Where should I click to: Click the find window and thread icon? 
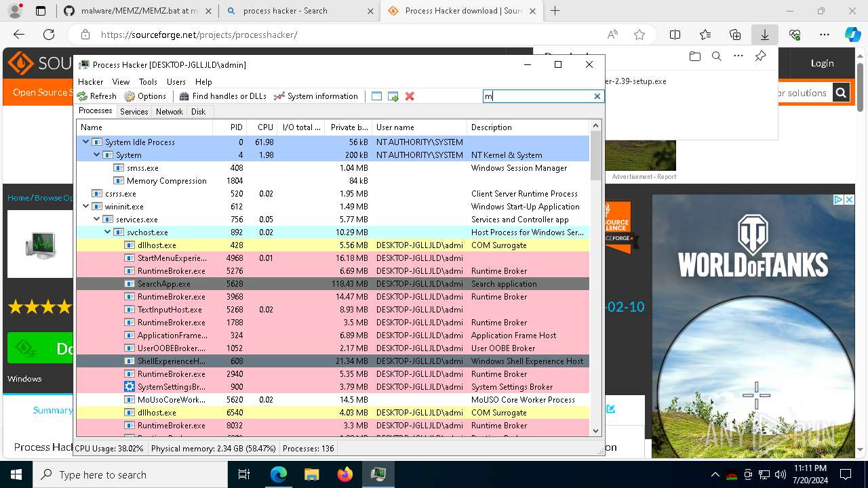click(x=393, y=96)
